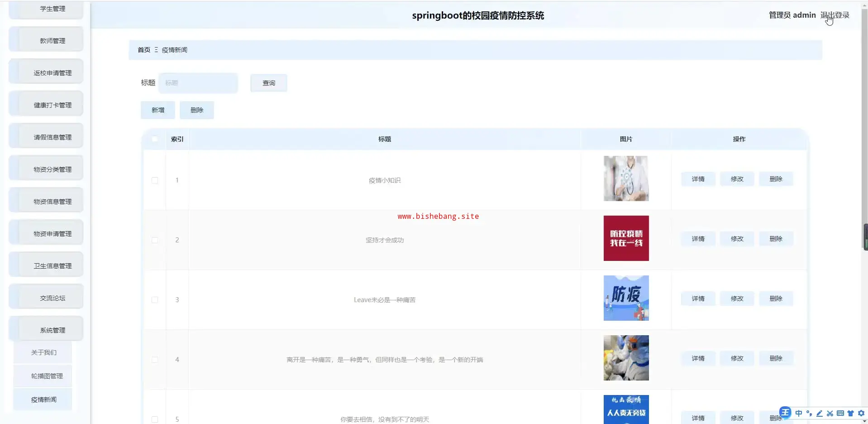Click the input method logo icon
868x424 pixels.
point(785,413)
